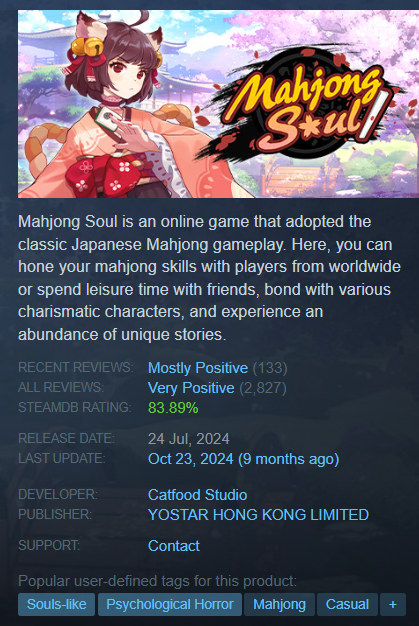Viewport: 419px width, 626px height.
Task: Open the Catfood Studio developer page
Action: point(198,495)
